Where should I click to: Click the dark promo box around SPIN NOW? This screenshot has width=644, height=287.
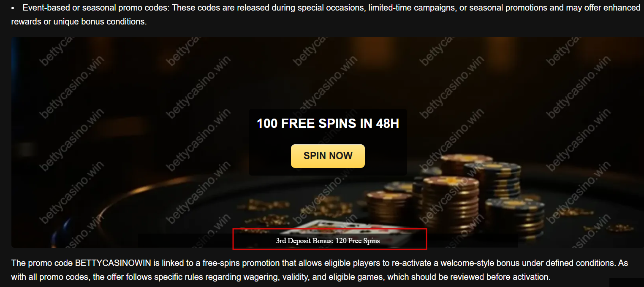(328, 142)
